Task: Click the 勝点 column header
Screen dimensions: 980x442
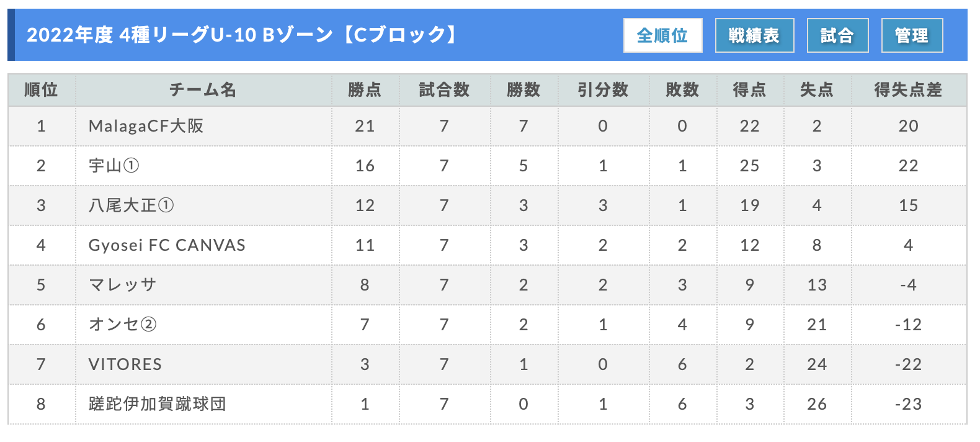Action: [x=365, y=90]
